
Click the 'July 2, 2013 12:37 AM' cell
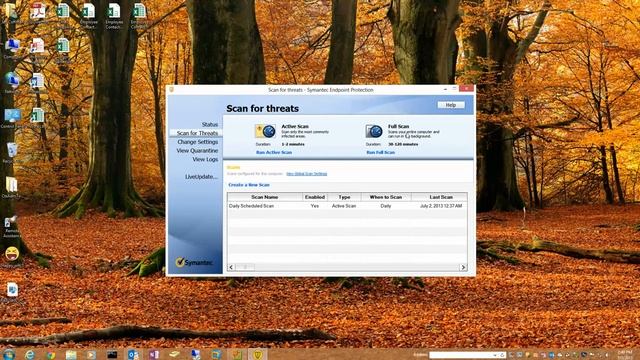point(441,206)
